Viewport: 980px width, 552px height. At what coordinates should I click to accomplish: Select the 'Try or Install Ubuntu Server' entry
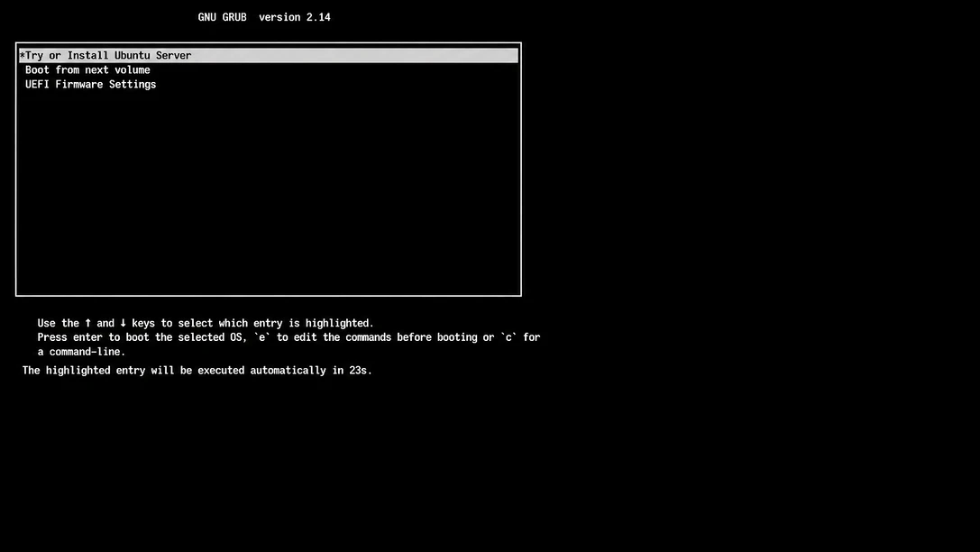tap(269, 56)
